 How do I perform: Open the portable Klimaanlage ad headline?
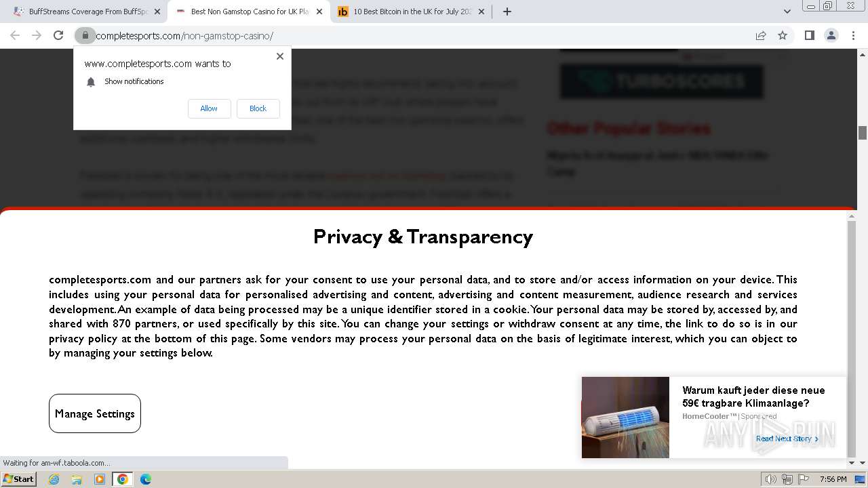tap(753, 396)
